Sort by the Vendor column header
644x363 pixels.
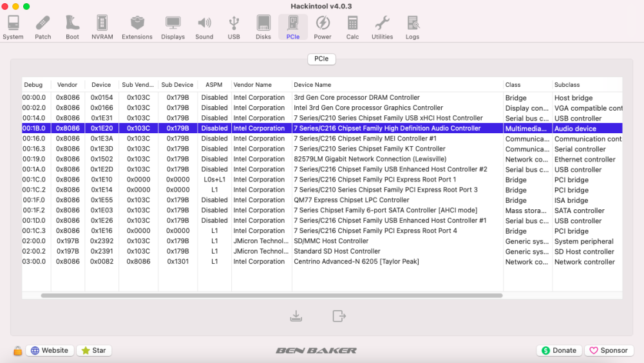pos(68,84)
